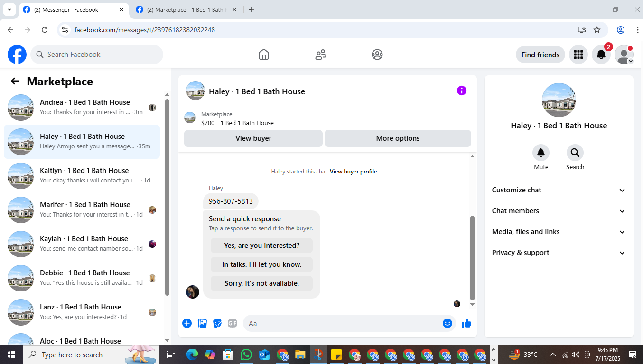The height and width of the screenshot is (364, 643).
Task: Open conversation information with the purple info icon
Action: 462,91
